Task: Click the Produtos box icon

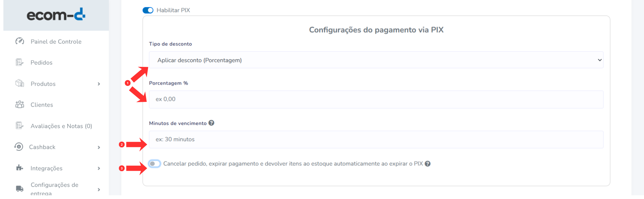Action: [x=20, y=83]
